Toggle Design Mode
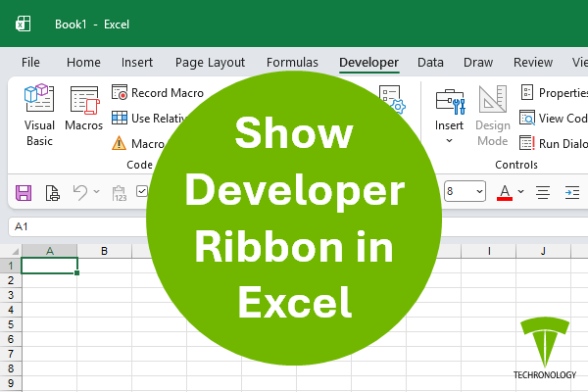 pos(493,116)
